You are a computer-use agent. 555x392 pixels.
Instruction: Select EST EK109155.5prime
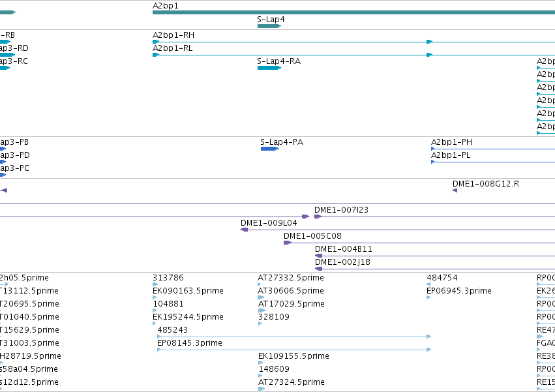coord(293,356)
